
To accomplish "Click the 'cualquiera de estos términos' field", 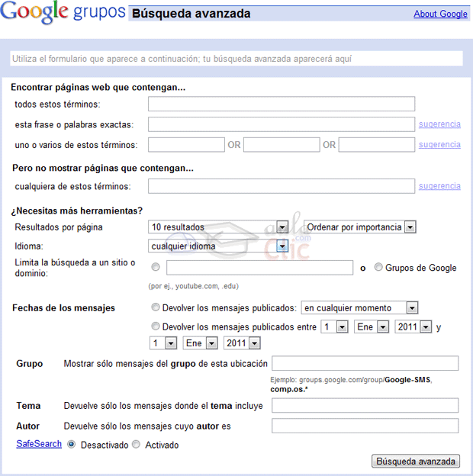I will click(x=282, y=186).
